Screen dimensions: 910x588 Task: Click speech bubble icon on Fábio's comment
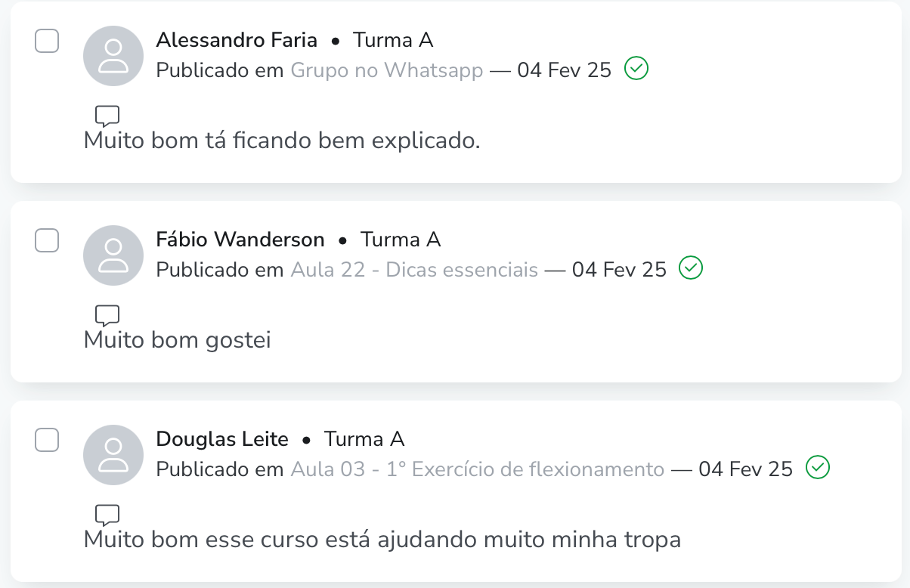(x=107, y=316)
